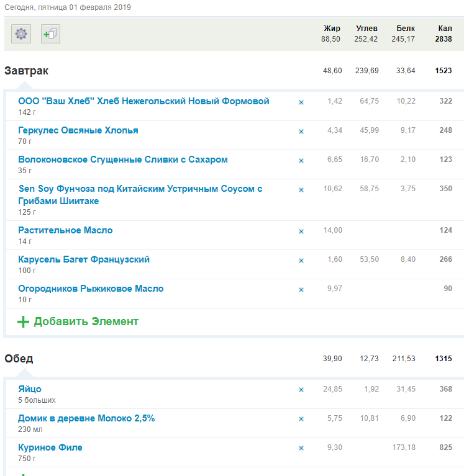Viewport: 464px width, 476px height.
Task: Remove Огородников Рыжиковое Масло via X icon
Action: pyautogui.click(x=301, y=290)
